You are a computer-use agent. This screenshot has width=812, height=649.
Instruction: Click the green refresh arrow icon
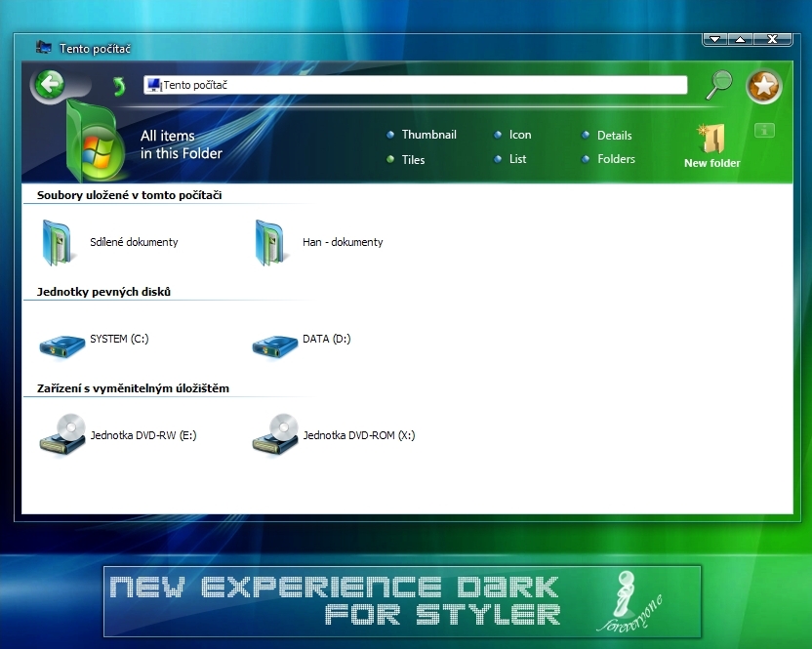pyautogui.click(x=119, y=86)
